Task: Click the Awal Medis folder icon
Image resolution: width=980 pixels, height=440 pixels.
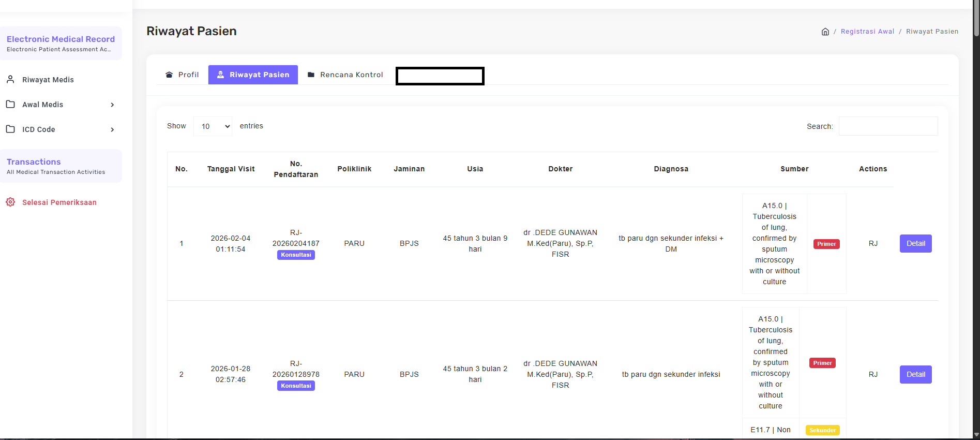Action: (x=10, y=104)
